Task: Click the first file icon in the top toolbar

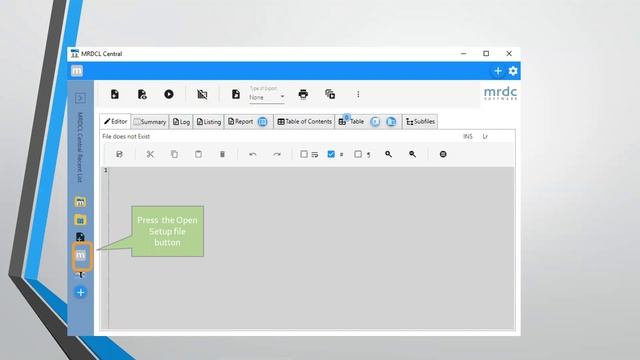Action: tap(115, 94)
